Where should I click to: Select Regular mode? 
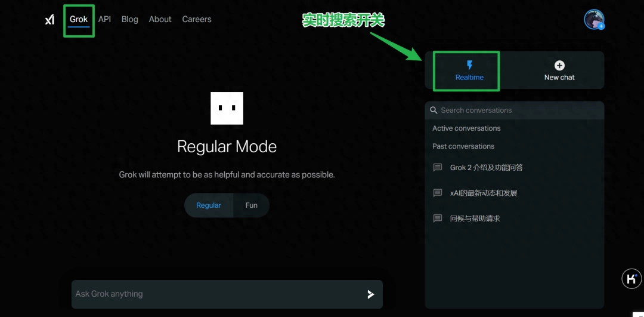209,205
